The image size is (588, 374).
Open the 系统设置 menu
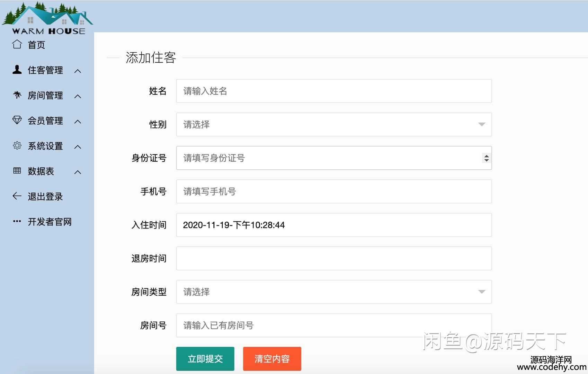[x=45, y=146]
